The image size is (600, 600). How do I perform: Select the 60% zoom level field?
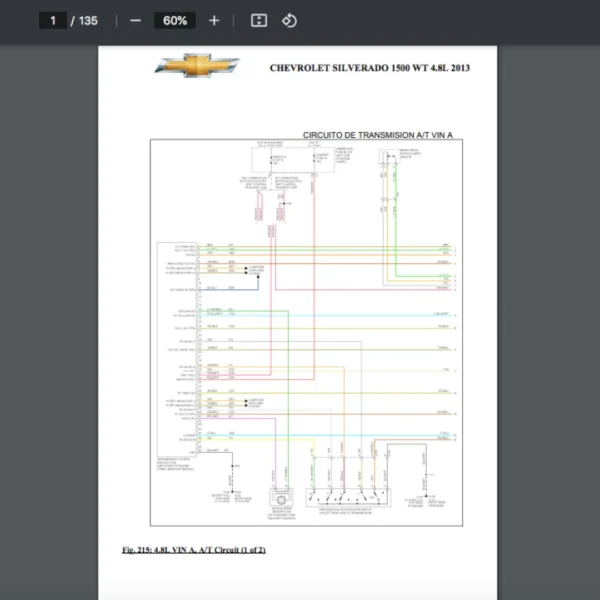tap(174, 21)
